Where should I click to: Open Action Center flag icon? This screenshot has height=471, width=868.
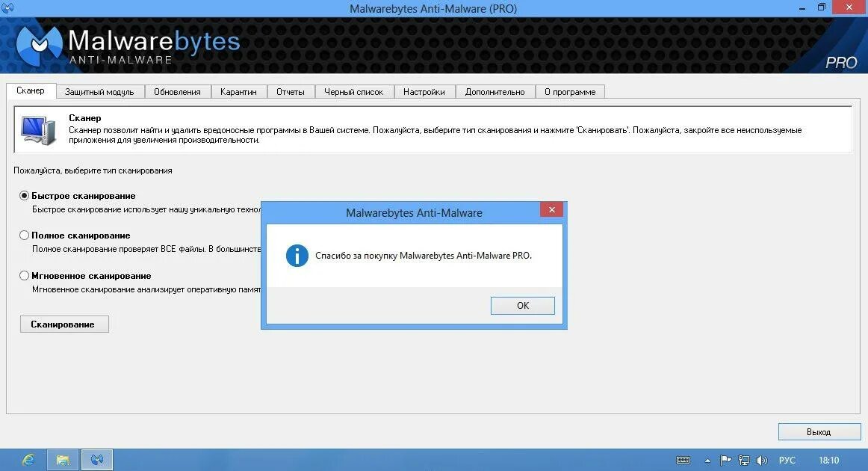pos(725,460)
